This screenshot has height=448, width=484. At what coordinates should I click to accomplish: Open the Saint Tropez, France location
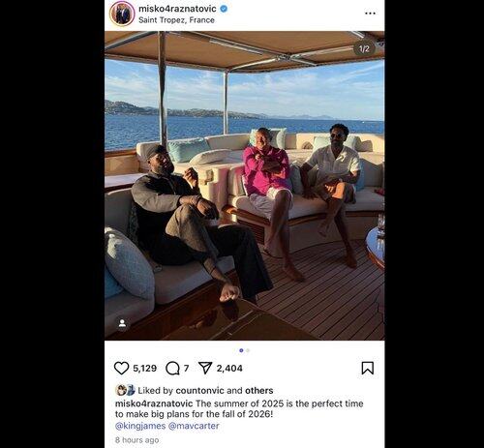point(176,20)
